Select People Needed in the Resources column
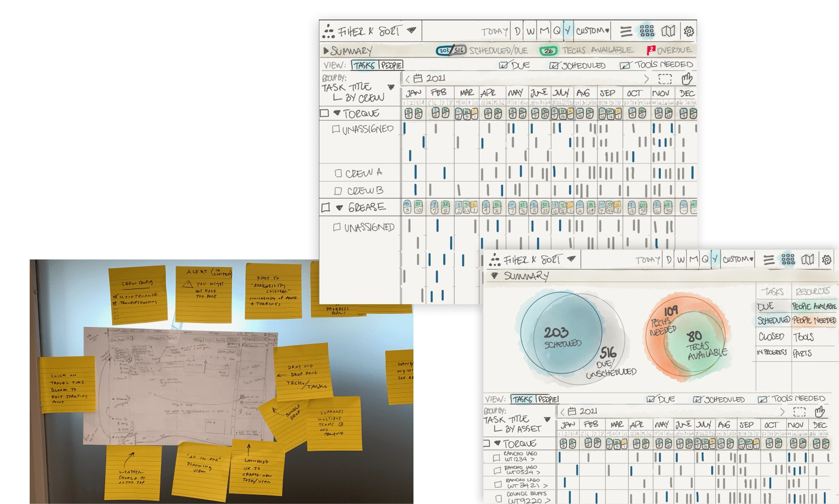Screen dimensions: 839x504 (814, 320)
